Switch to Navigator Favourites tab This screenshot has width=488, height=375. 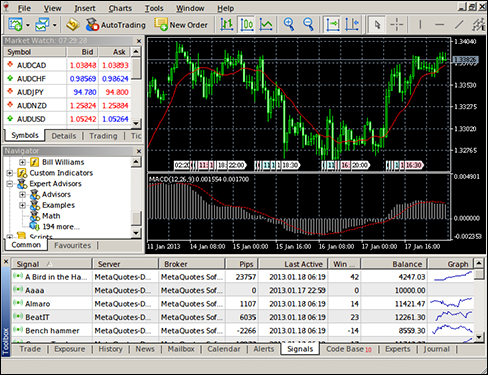coord(72,245)
